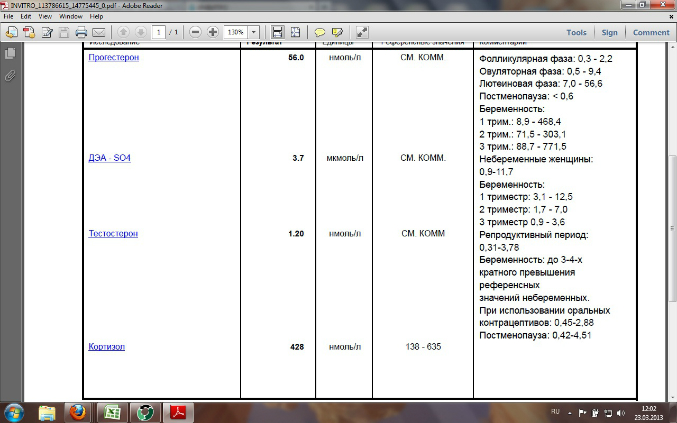
Task: Open the zoom percentage dropdown
Action: point(253,32)
